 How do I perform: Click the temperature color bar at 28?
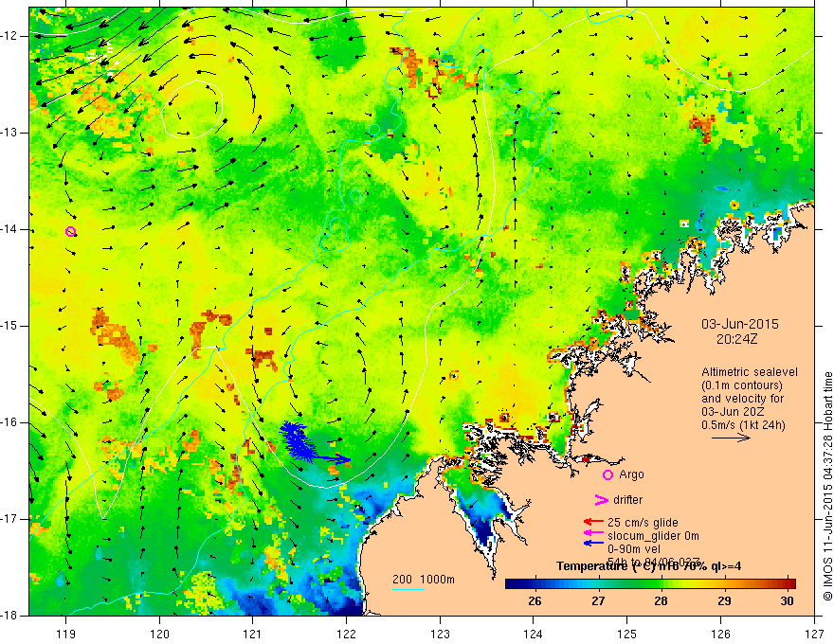661,584
